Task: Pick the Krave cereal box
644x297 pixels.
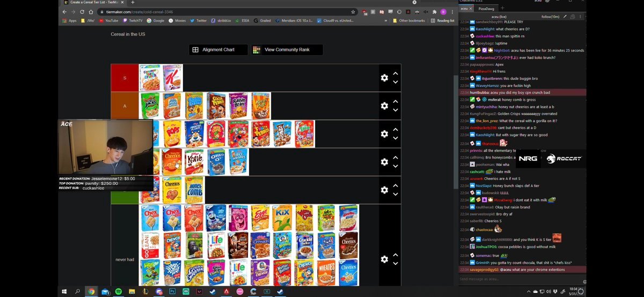Action: [194, 162]
